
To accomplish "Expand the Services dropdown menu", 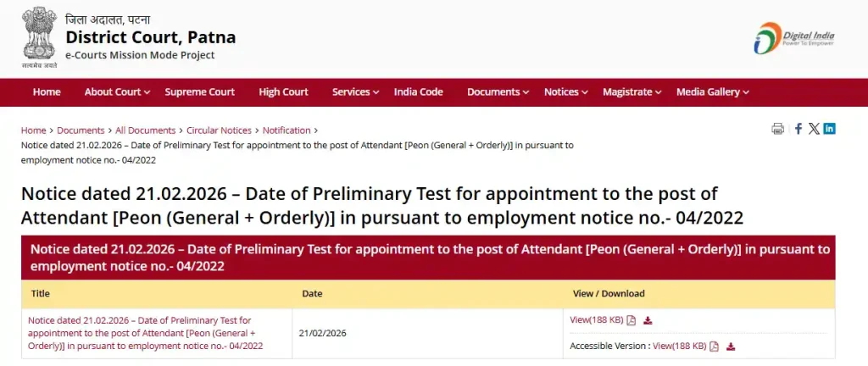I will pyautogui.click(x=356, y=91).
